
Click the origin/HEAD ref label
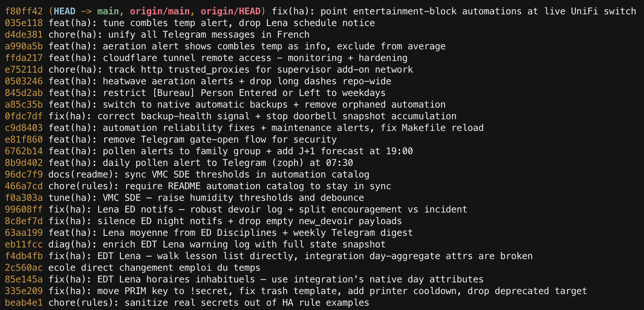pos(230,11)
